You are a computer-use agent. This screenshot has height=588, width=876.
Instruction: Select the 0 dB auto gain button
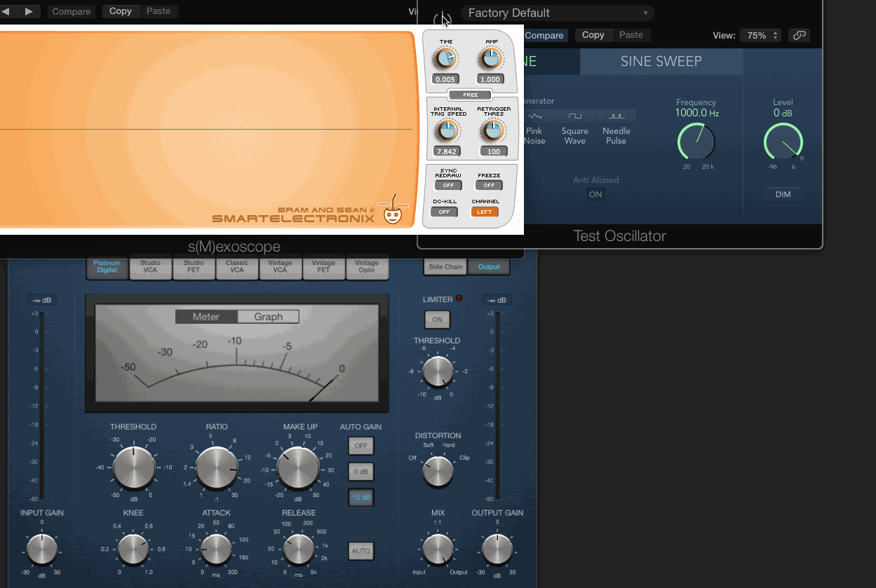[361, 471]
